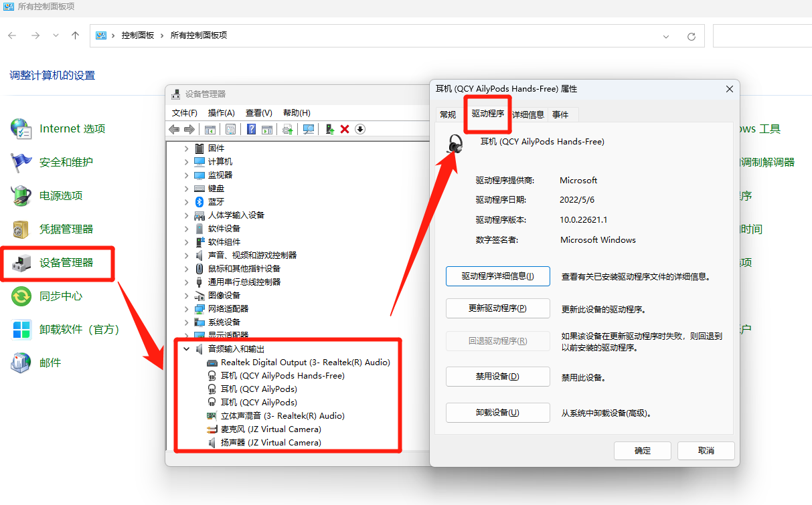Click 卸载设备(U) button

498,413
